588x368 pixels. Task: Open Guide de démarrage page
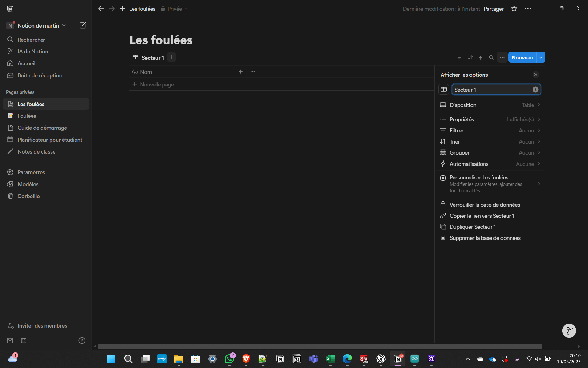(x=46, y=128)
